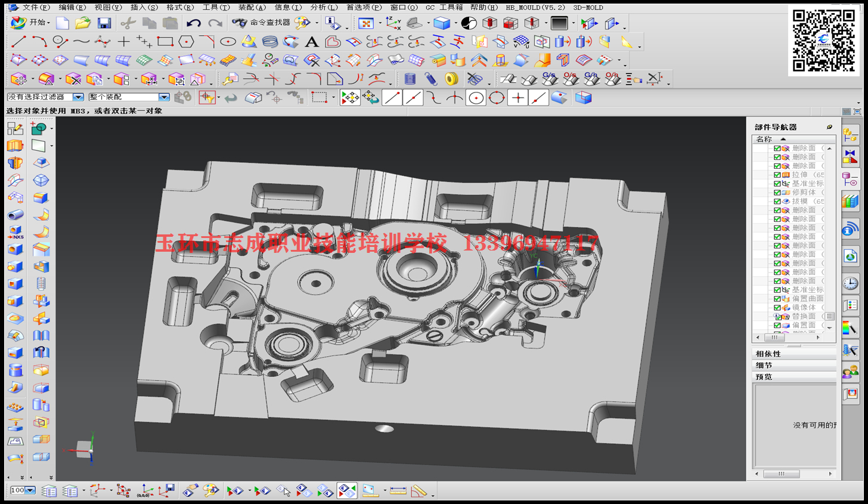
Task: Open the Constraint Navigator sidebar tab
Action: 850,157
